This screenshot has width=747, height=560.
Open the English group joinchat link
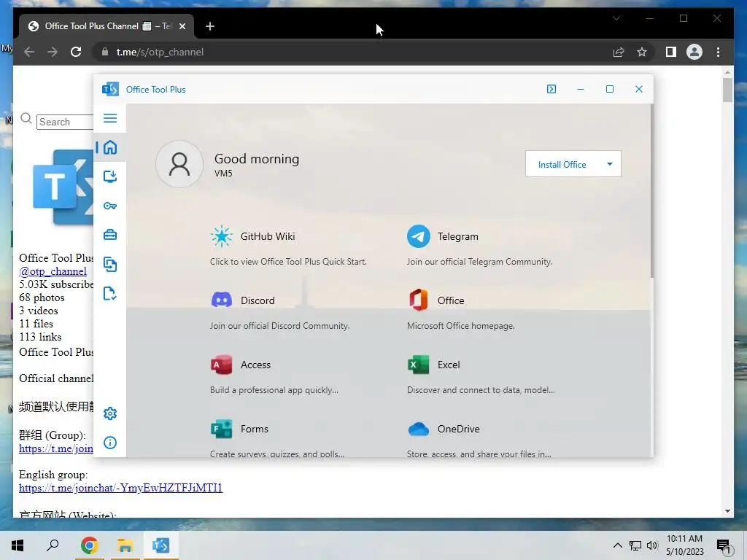120,488
